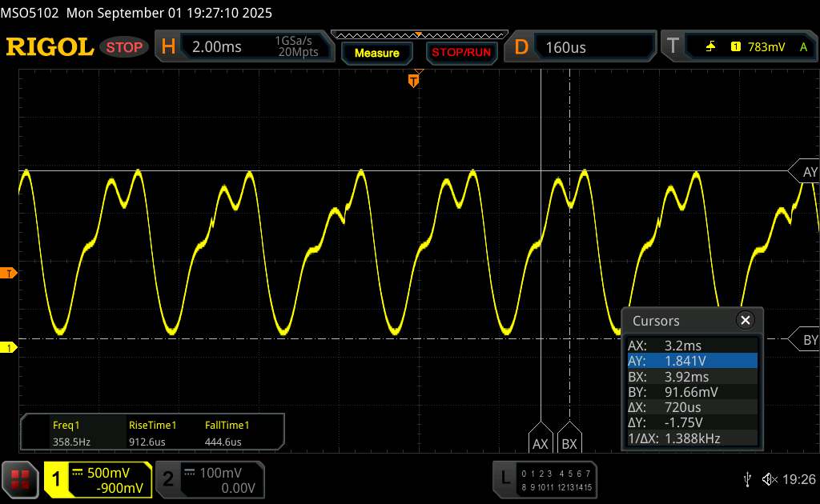The width and height of the screenshot is (820, 504).
Task: Click the Logic analyzer L icon
Action: point(505,478)
